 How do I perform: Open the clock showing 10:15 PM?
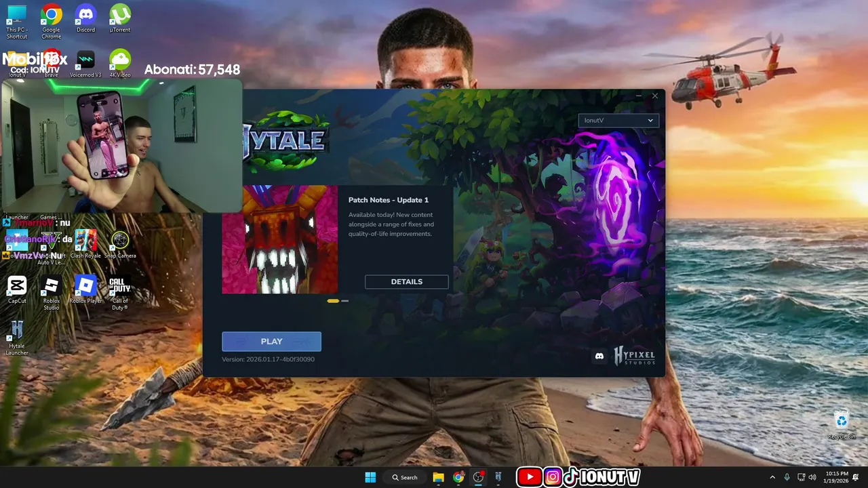click(837, 477)
